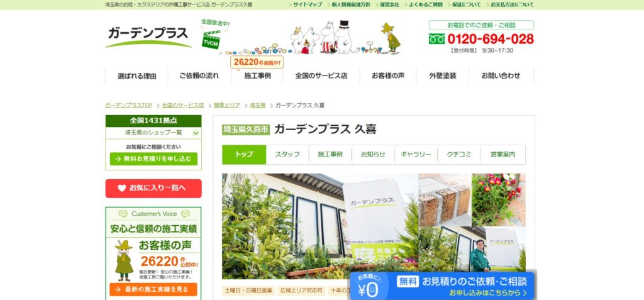The image size is (644, 300).
Task: Expand the 埼玉県のショップ一覧 dropdown
Action: pyautogui.click(x=153, y=133)
